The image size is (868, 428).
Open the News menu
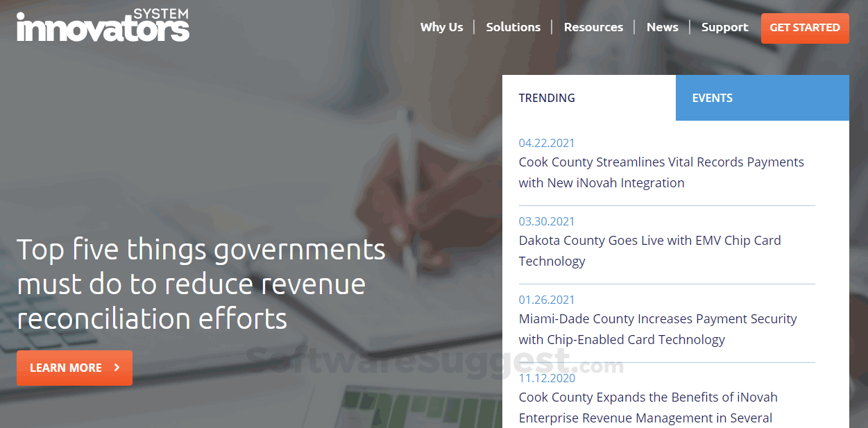[x=662, y=27]
